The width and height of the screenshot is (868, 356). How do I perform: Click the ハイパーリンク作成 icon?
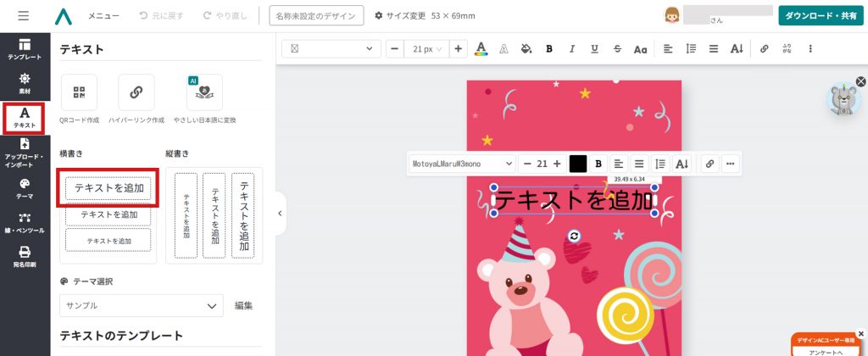pos(136,92)
